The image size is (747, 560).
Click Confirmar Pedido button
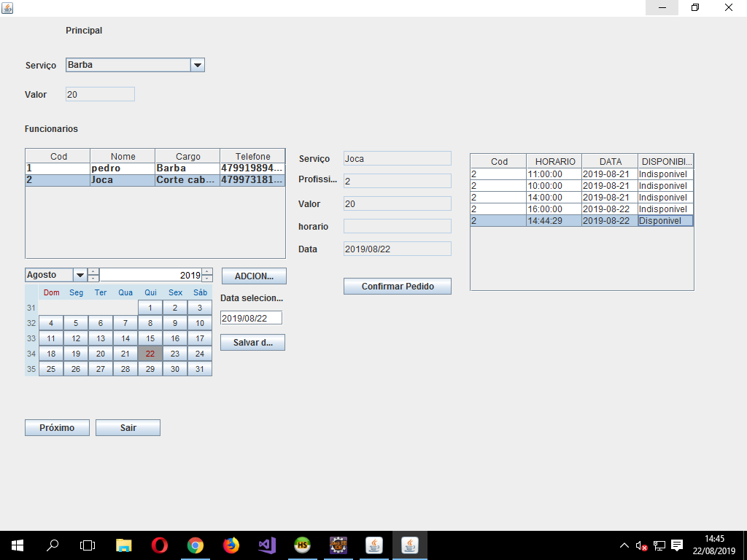click(398, 286)
